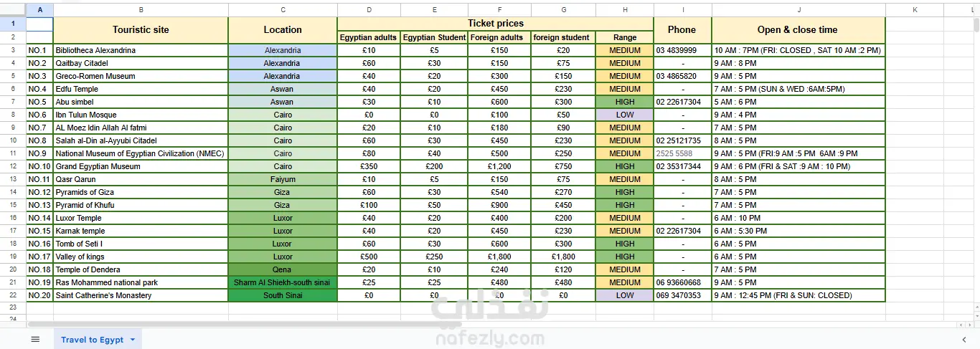Select the Ticket prices merged header
Image resolution: width=980 pixels, height=349 pixels.
[495, 24]
